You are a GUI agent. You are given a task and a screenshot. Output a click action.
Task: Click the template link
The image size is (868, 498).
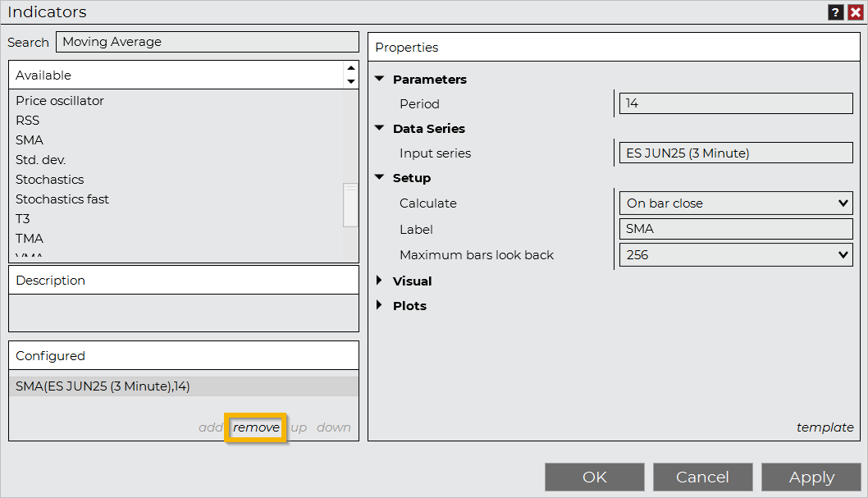click(x=825, y=427)
